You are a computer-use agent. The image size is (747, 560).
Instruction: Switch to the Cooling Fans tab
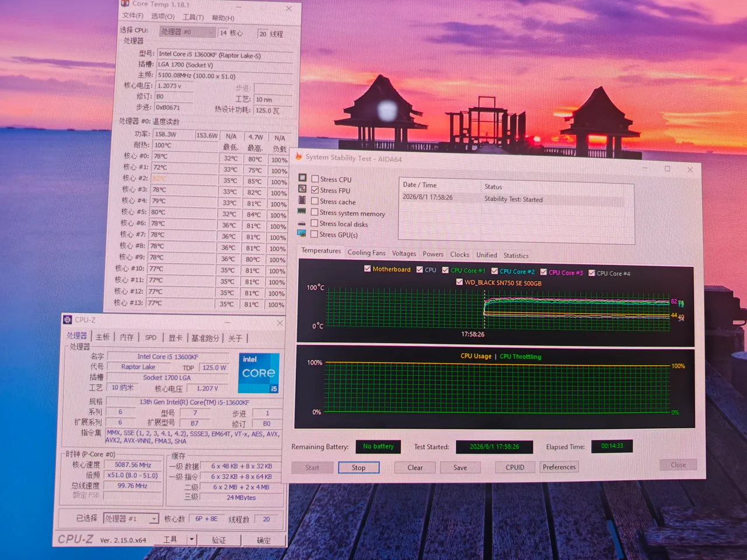click(x=366, y=253)
